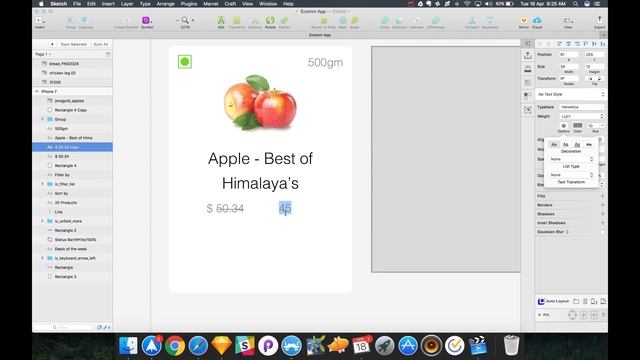Image resolution: width=640 pixels, height=360 pixels.
Task: Open the View toolbar menu icon
Action: coord(568,20)
